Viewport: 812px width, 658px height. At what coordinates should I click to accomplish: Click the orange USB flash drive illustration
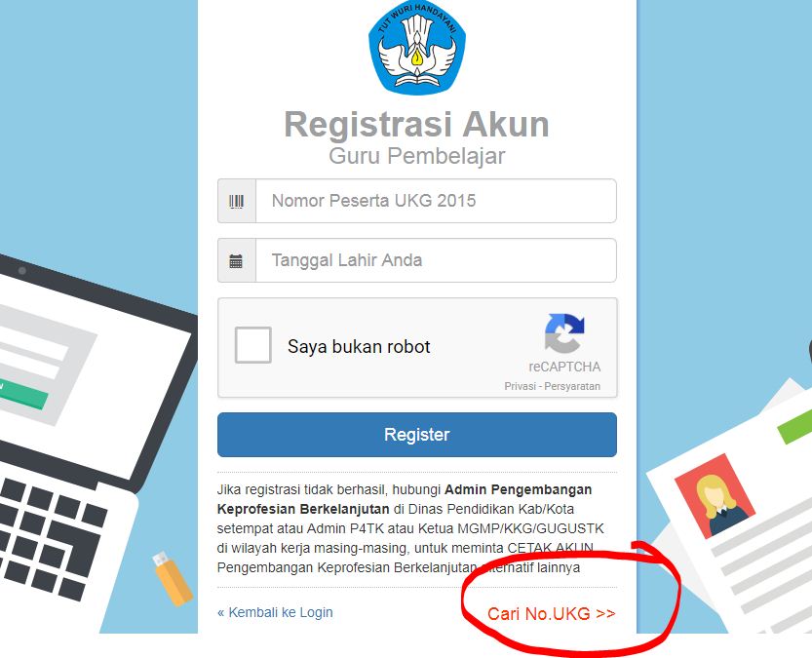tap(172, 578)
